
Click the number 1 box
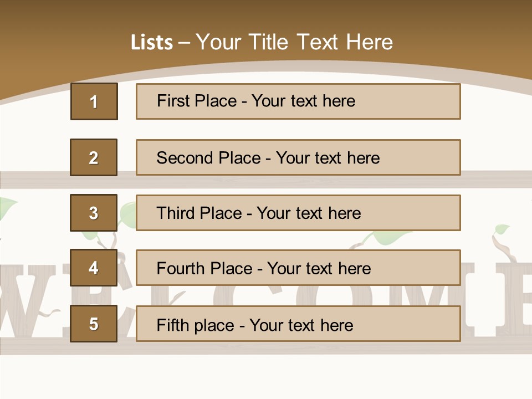(94, 101)
